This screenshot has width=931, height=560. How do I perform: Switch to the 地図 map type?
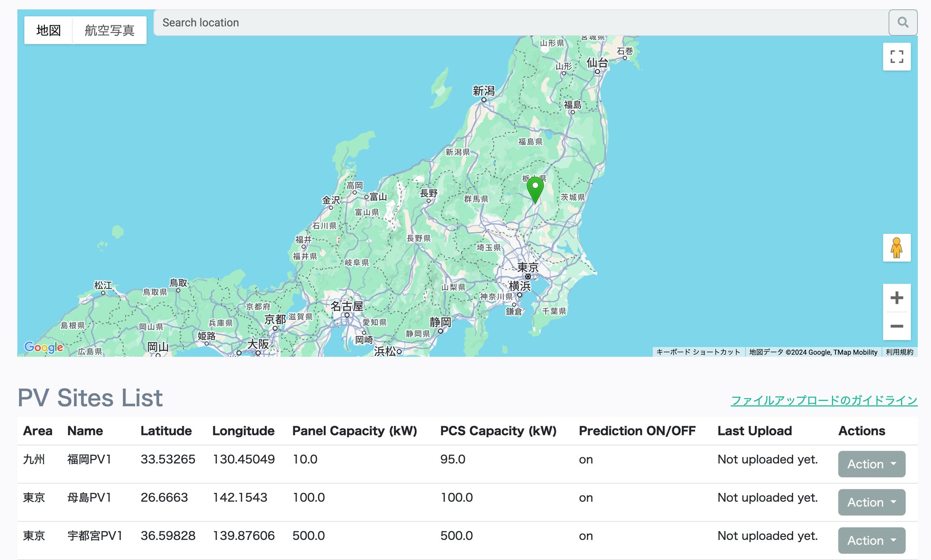(49, 31)
